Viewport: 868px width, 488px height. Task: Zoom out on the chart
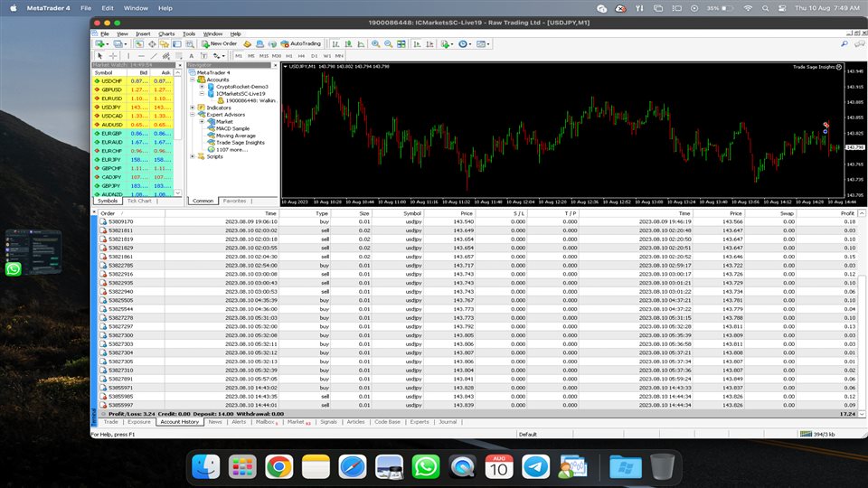click(x=389, y=43)
